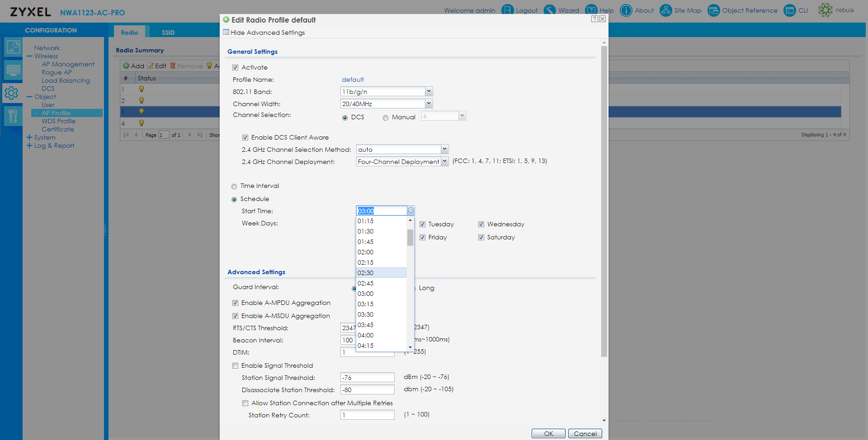Toggle Enable DCS Client Aware checkbox
This screenshot has height=440, width=868.
(x=245, y=138)
